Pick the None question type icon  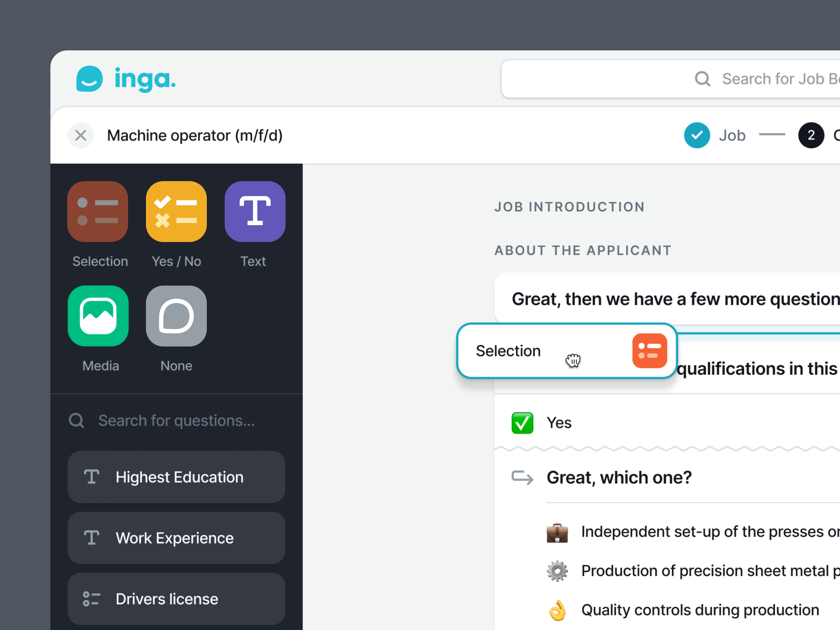pyautogui.click(x=176, y=316)
